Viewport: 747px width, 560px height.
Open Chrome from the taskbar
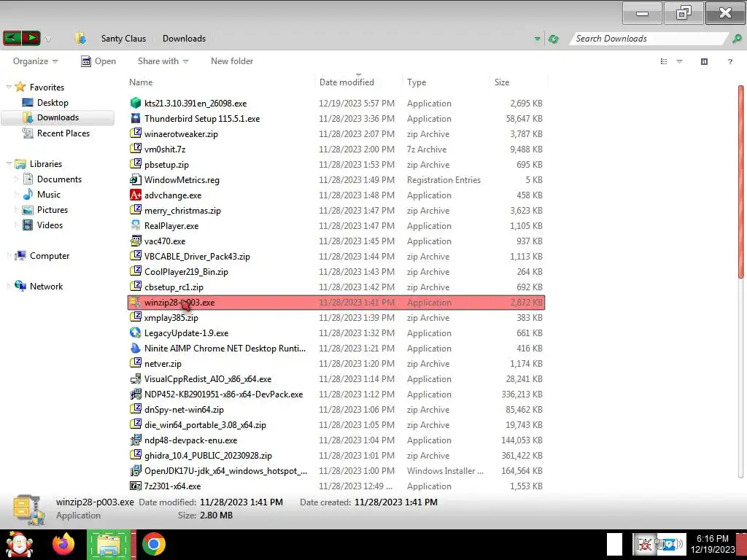tap(153, 544)
